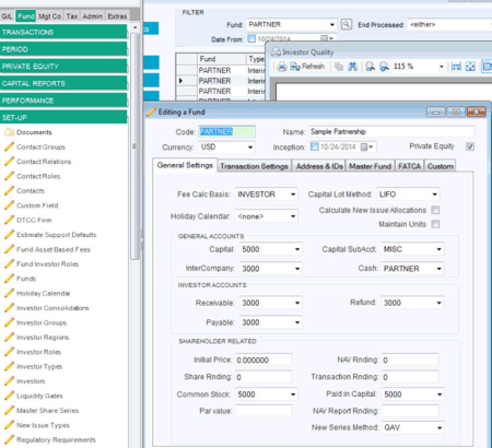492x448 pixels.
Task: Toggle the Private Equity checkbox
Action: (x=470, y=146)
